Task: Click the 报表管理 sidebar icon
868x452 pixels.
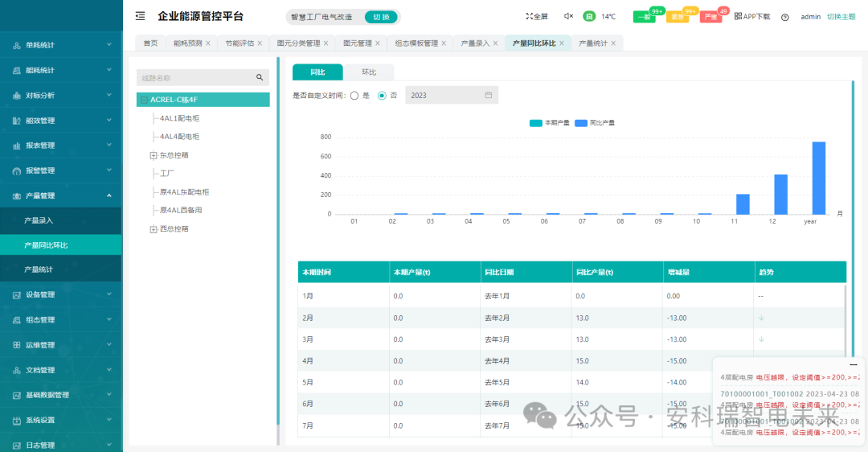Action: pos(17,146)
